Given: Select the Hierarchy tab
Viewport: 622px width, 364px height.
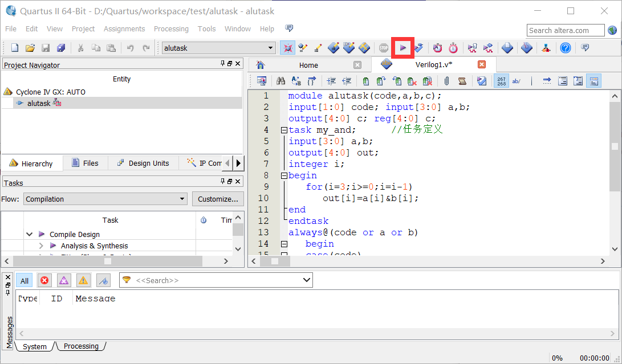Looking at the screenshot, I should point(32,163).
